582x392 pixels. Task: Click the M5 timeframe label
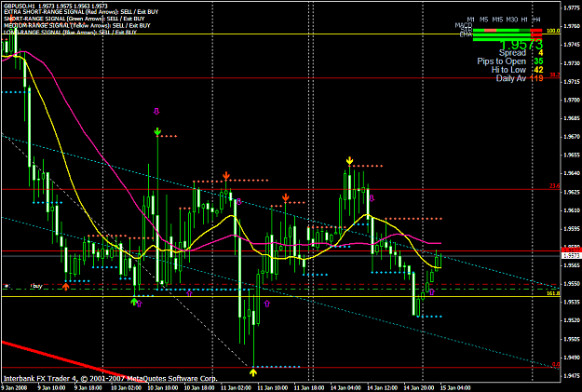(x=483, y=20)
